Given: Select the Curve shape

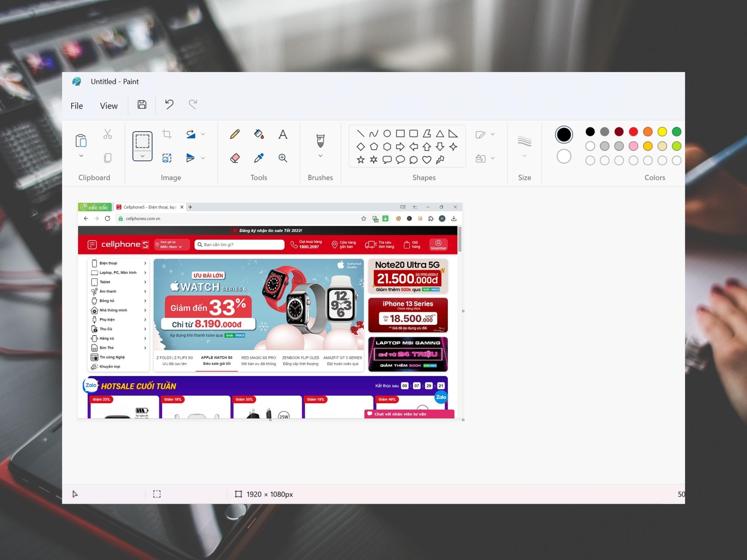Looking at the screenshot, I should pyautogui.click(x=373, y=133).
